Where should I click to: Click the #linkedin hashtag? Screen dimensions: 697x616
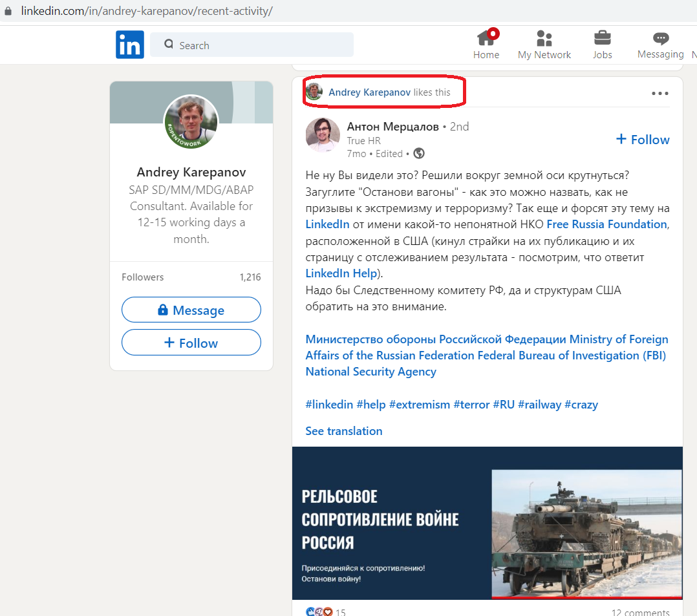tap(329, 405)
